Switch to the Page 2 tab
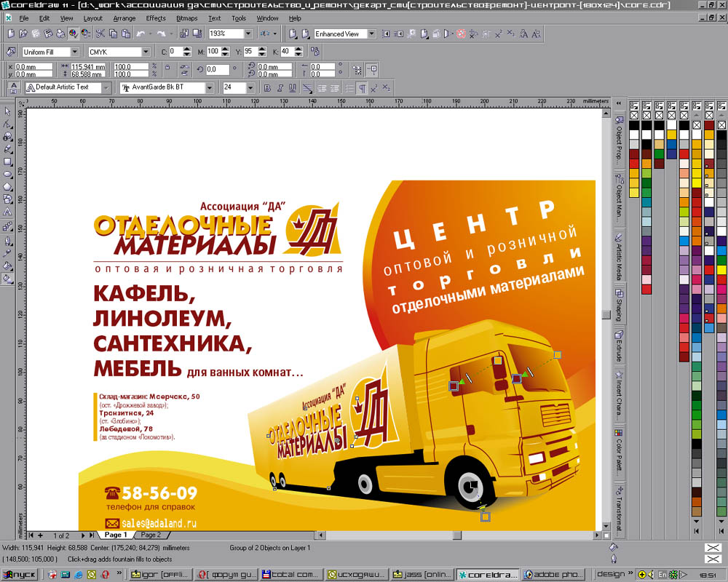The image size is (728, 582). pos(151,535)
